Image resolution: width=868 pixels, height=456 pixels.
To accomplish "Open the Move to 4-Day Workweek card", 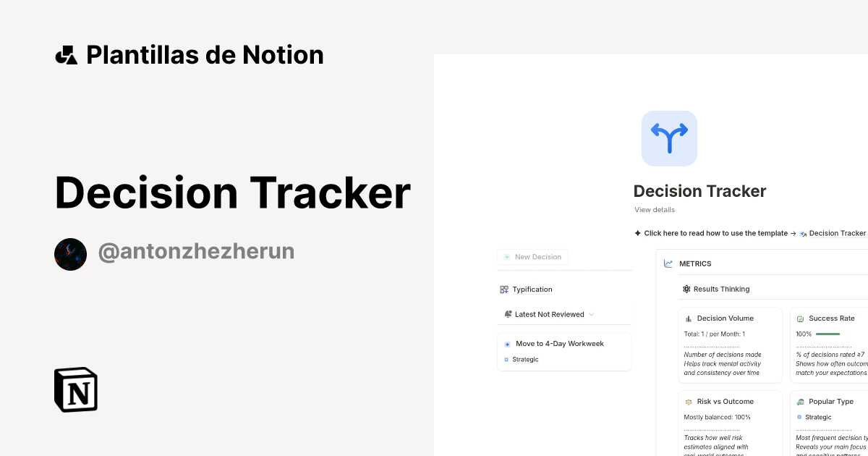I will (560, 343).
